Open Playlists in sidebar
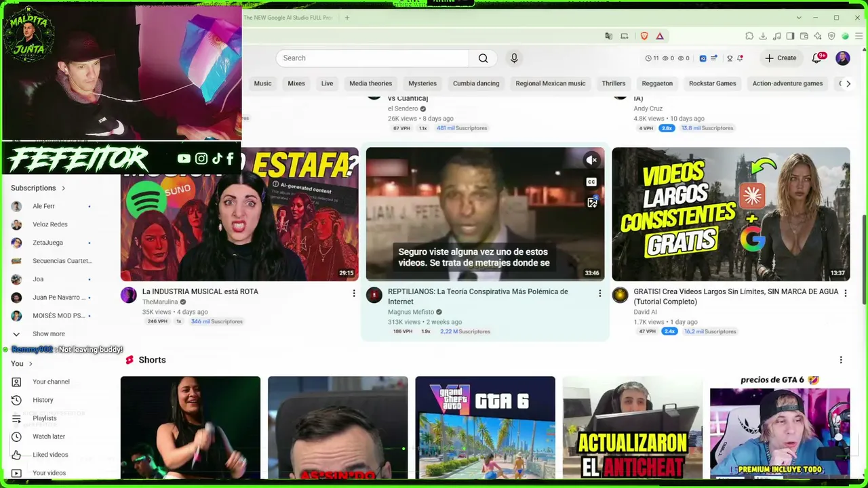This screenshot has height=488, width=868. coord(45,418)
